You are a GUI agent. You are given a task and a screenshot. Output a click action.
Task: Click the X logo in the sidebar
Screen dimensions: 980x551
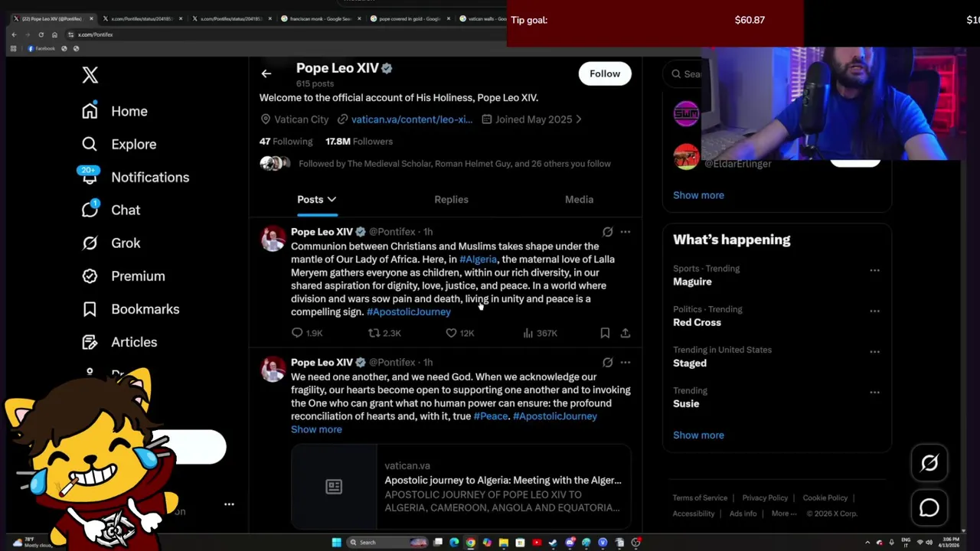point(90,75)
